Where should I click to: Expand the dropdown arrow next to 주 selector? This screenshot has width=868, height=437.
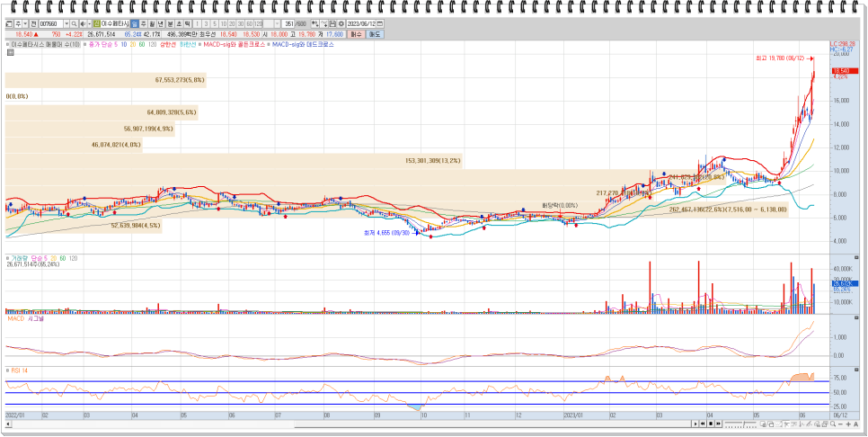(25, 23)
